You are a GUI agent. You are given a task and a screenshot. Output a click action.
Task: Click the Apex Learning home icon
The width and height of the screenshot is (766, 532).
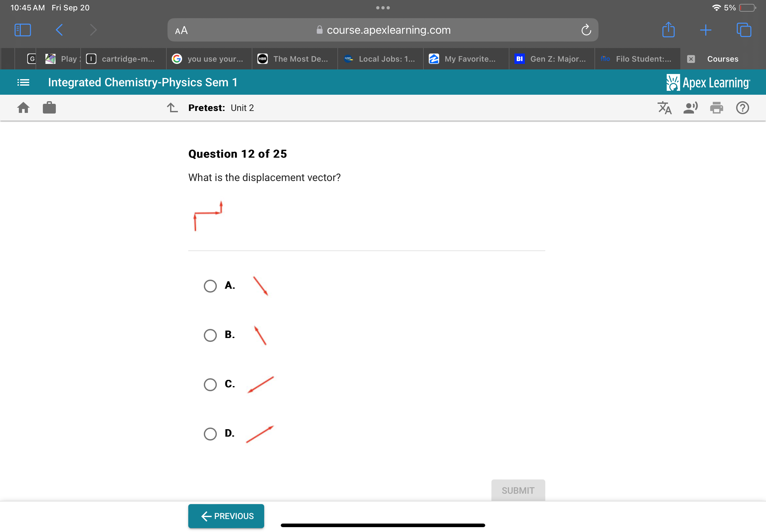click(23, 108)
